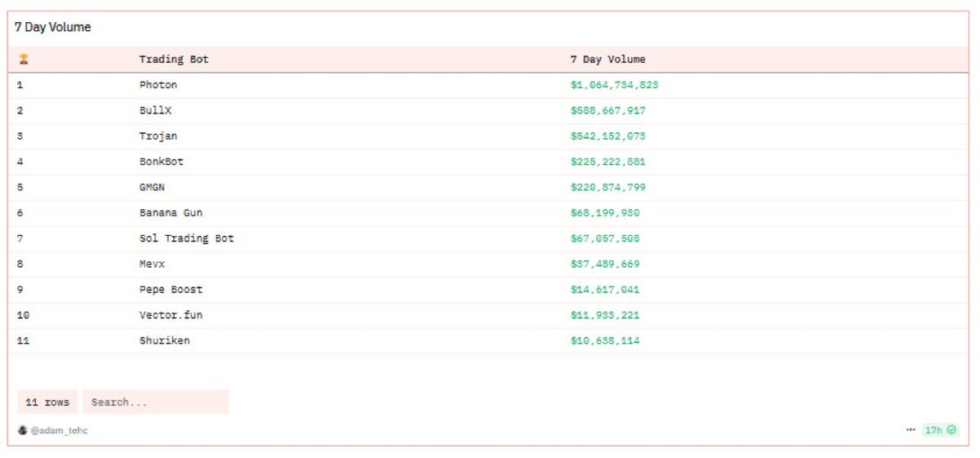Click rank number 1 in Photon row
This screenshot has width=980, height=458.
pos(20,85)
